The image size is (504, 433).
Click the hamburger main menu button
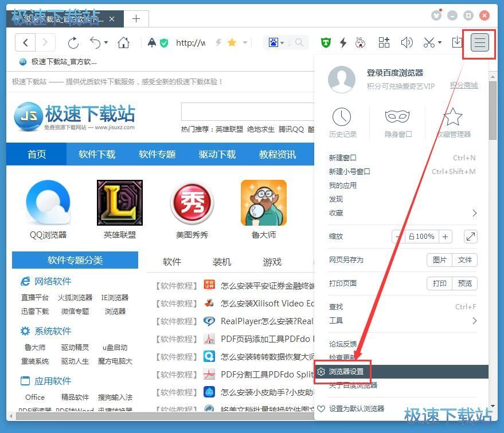click(x=479, y=42)
